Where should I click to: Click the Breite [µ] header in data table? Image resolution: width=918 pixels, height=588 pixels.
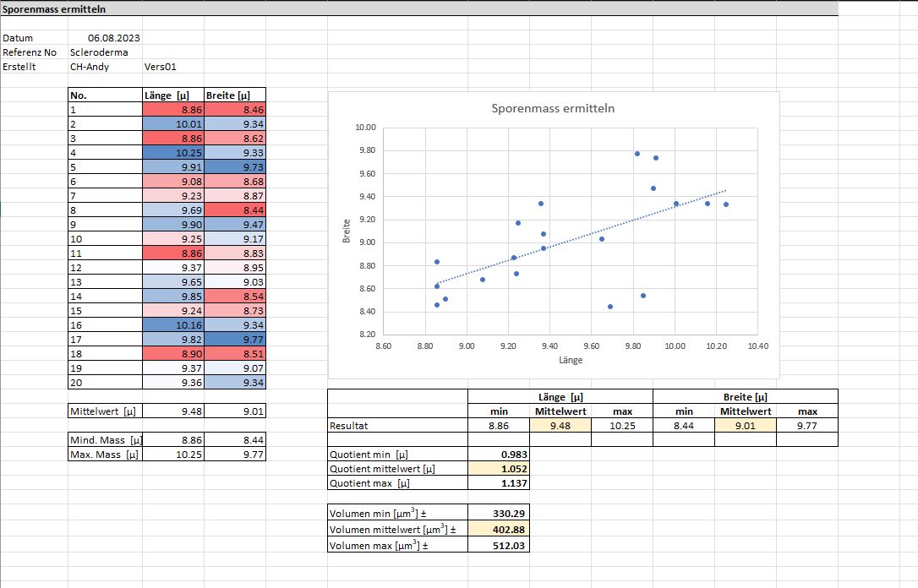pos(235,95)
